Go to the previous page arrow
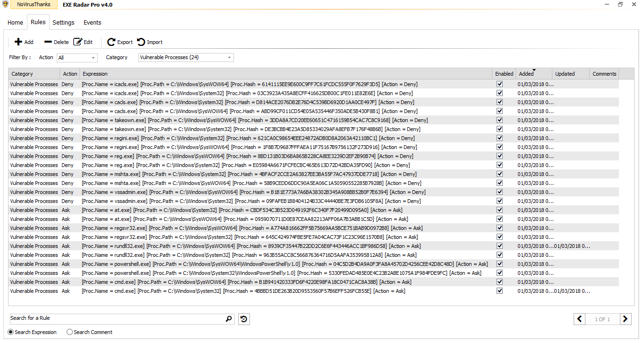This screenshot has height=343, width=644. [580, 319]
